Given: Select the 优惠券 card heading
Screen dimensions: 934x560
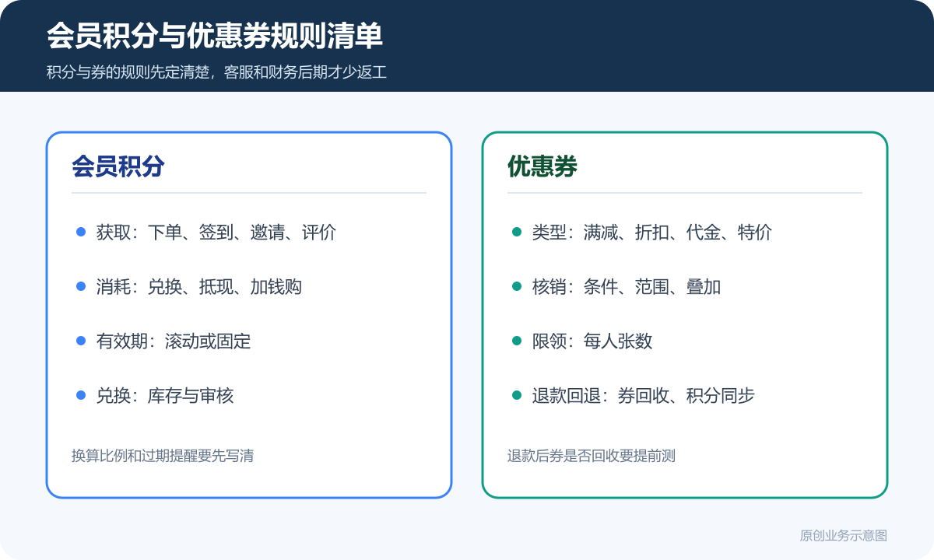Looking at the screenshot, I should point(542,166).
